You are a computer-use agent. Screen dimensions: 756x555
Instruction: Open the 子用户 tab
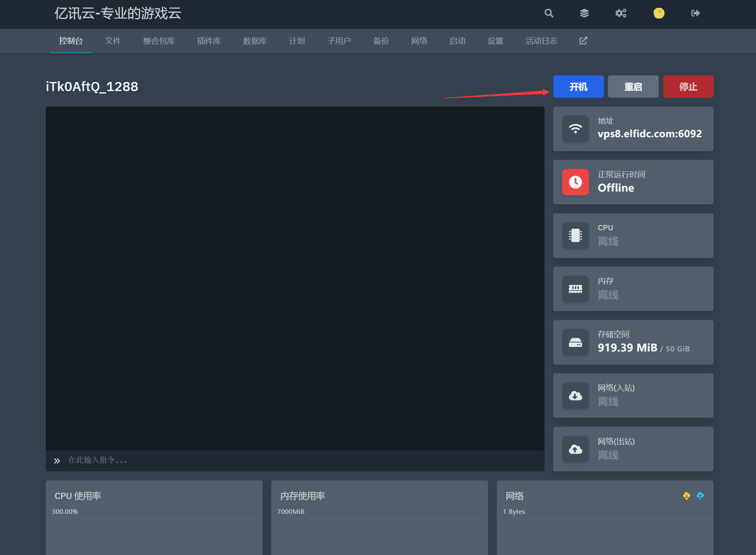(339, 41)
